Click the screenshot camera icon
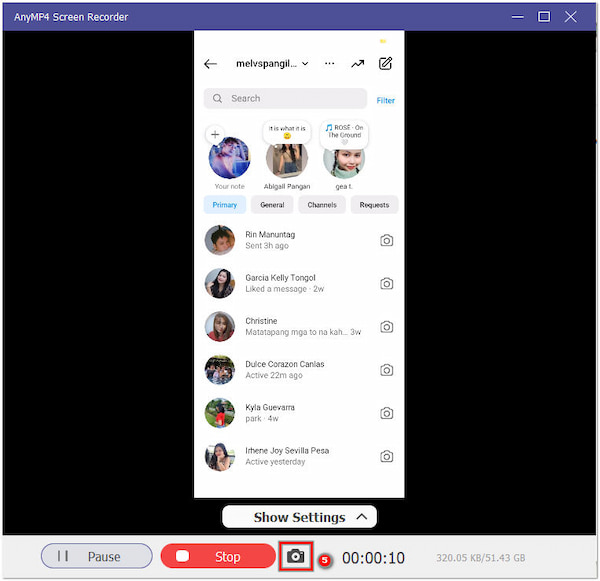Viewport: 600px width, 581px height. pos(295,556)
